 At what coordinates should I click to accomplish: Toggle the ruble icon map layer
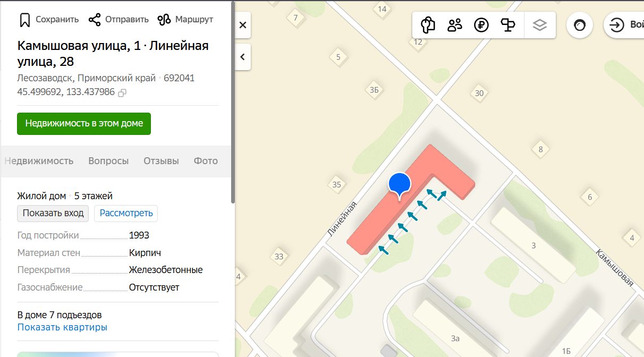[x=481, y=25]
